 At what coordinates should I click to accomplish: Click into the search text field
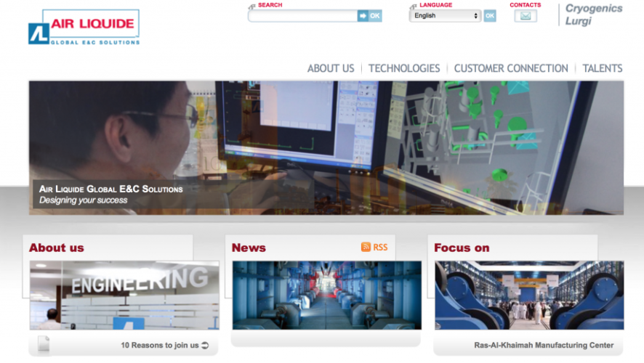point(302,16)
